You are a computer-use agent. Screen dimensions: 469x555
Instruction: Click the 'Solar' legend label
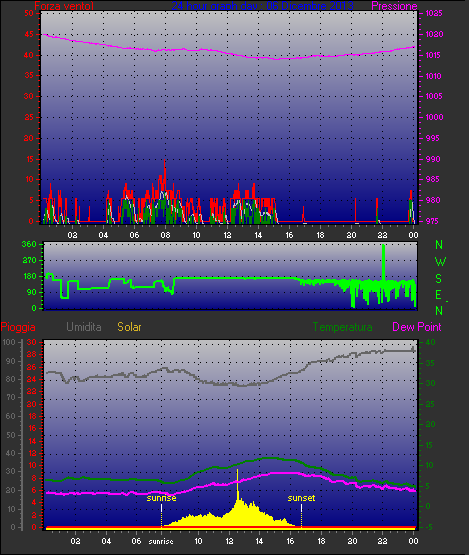click(x=129, y=327)
